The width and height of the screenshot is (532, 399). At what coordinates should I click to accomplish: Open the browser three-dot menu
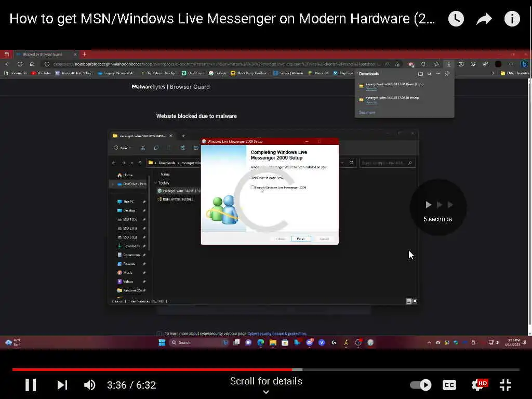tap(511, 64)
